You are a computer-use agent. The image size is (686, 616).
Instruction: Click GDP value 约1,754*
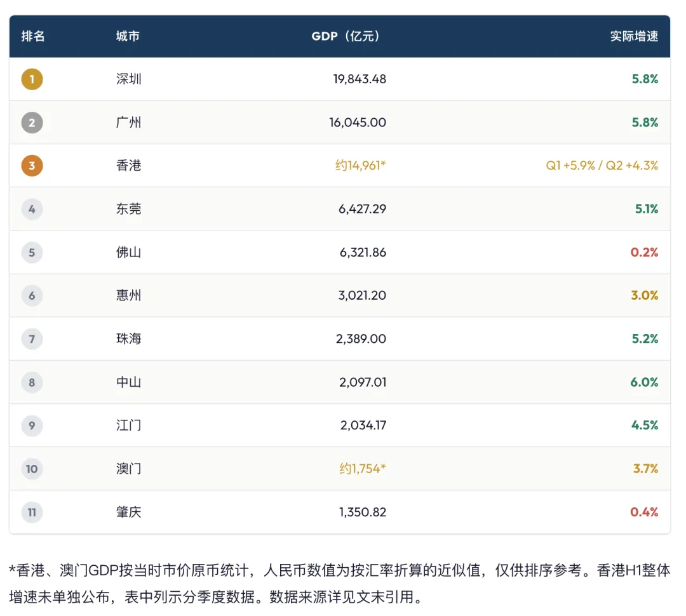(x=363, y=469)
